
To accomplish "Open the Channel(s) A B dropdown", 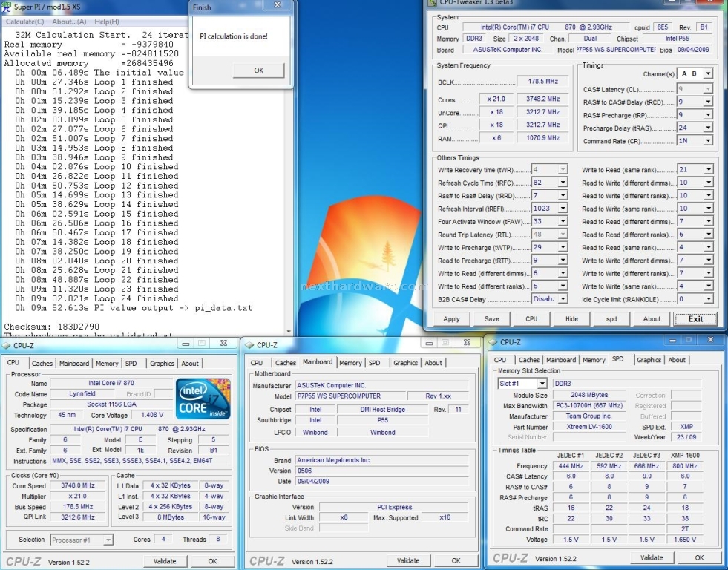I will (x=708, y=73).
